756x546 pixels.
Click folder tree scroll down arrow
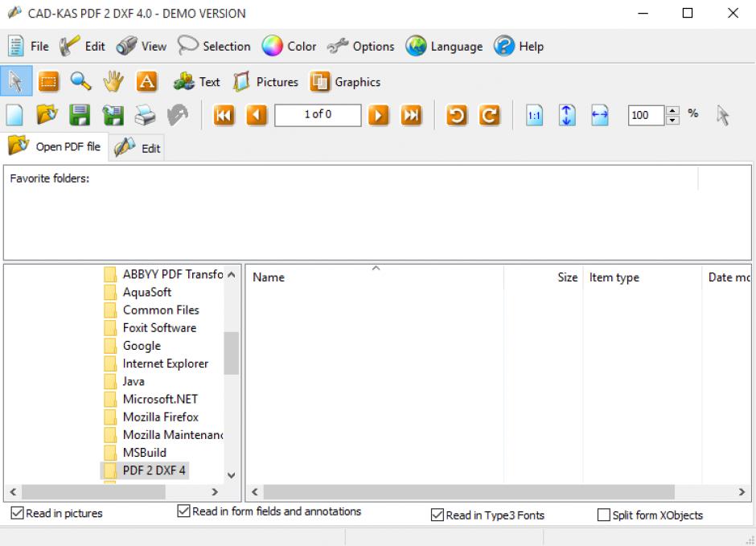[232, 475]
